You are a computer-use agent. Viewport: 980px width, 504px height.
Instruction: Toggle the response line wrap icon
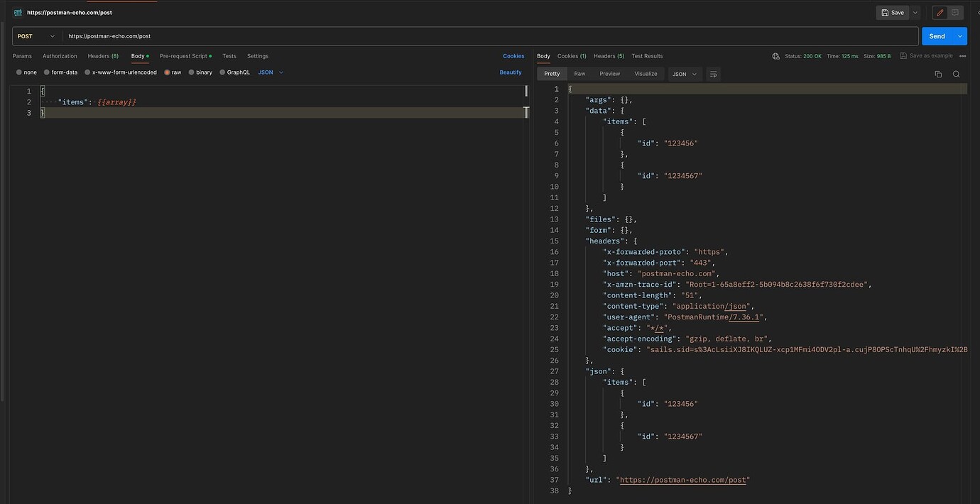pos(714,74)
